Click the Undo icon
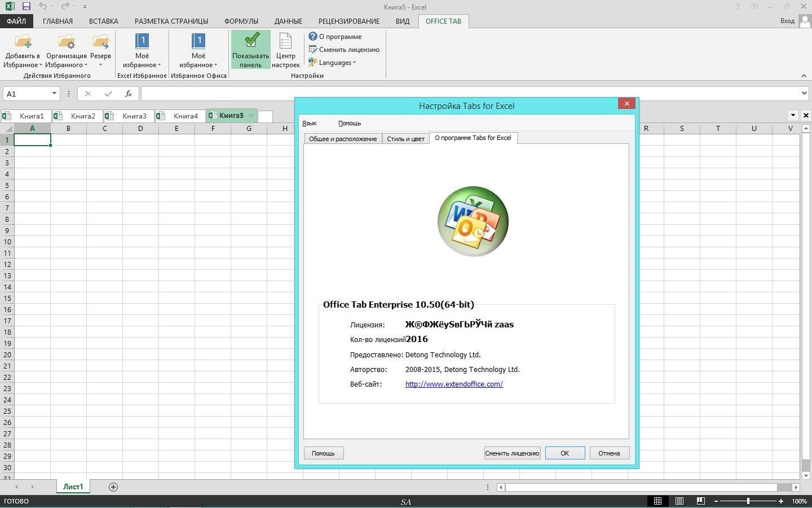The width and height of the screenshot is (812, 508). pyautogui.click(x=43, y=6)
